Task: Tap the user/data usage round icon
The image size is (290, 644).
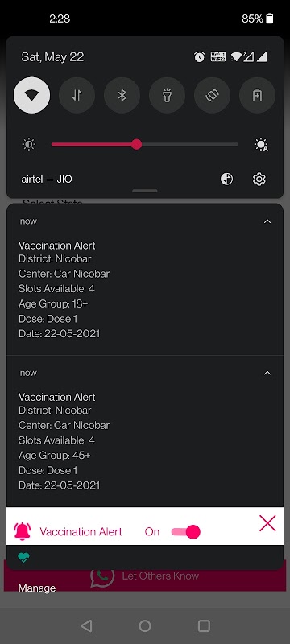Action: pos(226,179)
